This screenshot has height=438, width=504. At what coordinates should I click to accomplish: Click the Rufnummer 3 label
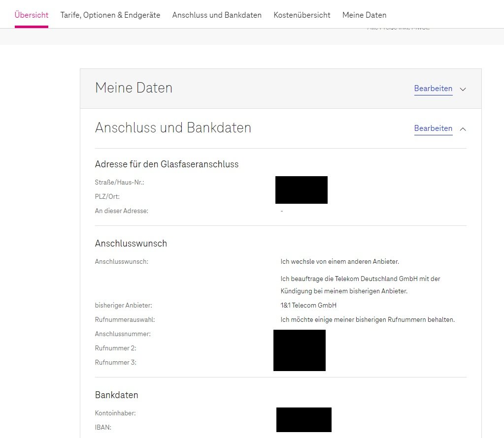[x=115, y=363]
